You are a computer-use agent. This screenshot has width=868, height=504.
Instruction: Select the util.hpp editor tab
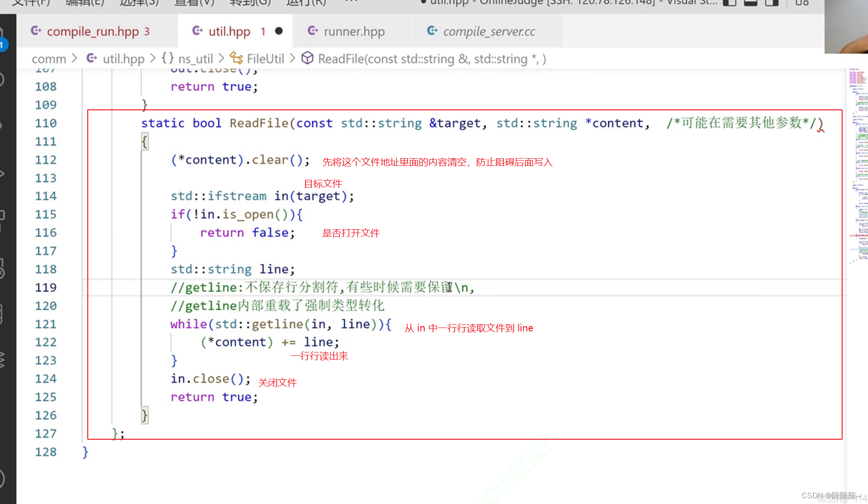235,31
